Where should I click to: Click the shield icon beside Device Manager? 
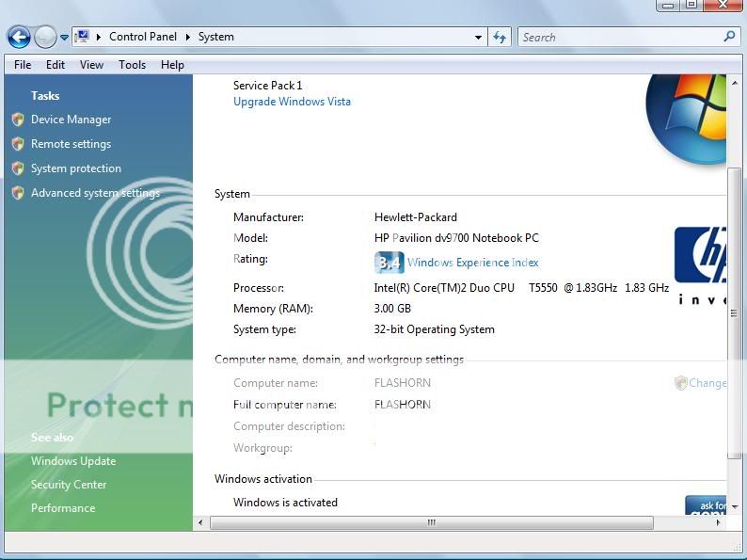tap(18, 120)
